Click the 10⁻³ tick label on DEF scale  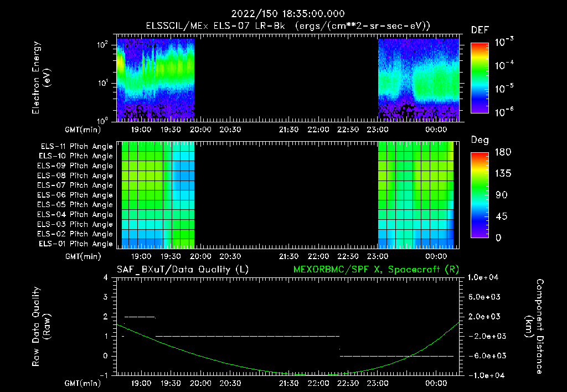pyautogui.click(x=504, y=42)
